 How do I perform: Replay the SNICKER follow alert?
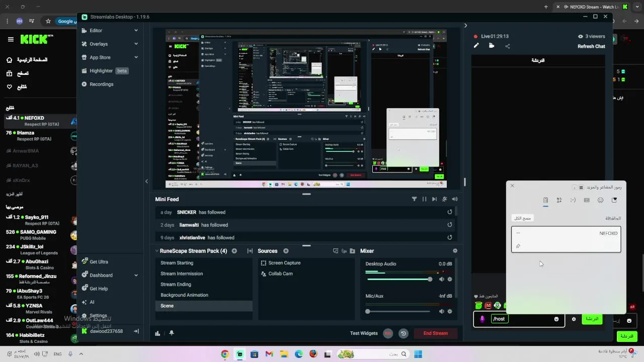click(450, 212)
